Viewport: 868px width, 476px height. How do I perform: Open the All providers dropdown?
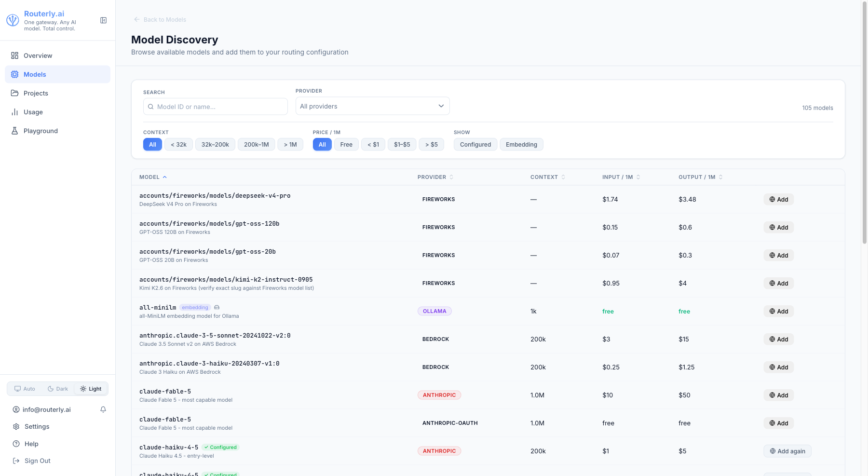point(372,106)
